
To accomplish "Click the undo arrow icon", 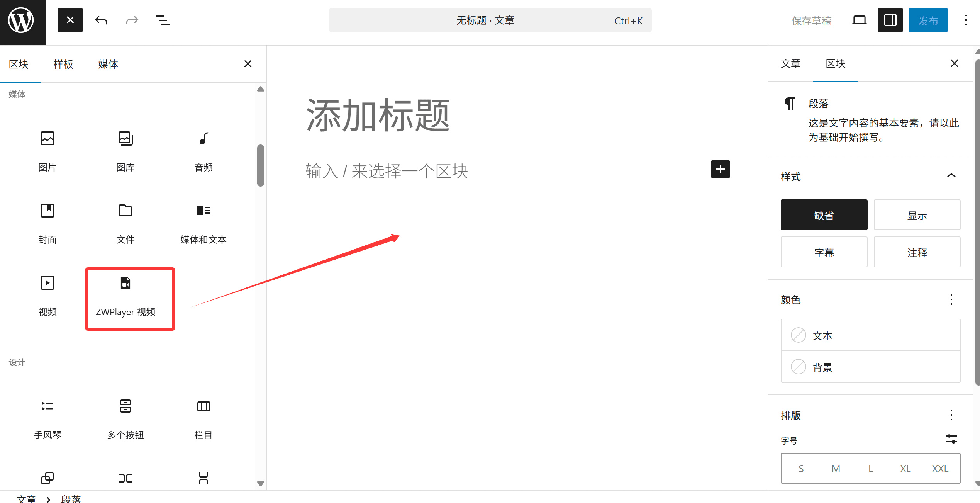I will tap(101, 20).
